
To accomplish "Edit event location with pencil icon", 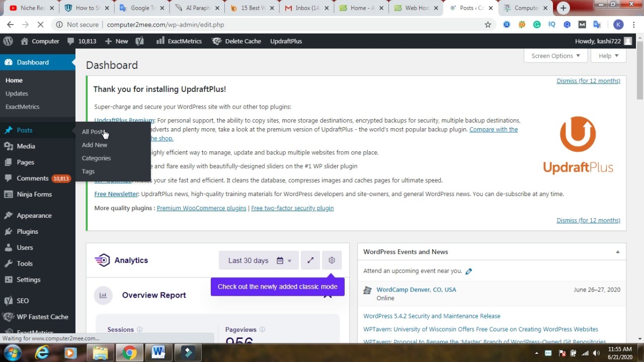I will 468,271.
